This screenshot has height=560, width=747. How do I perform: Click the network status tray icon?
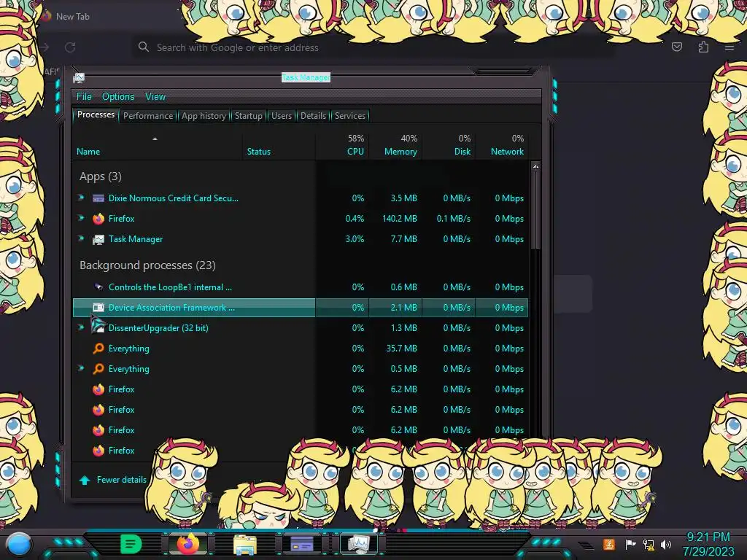click(649, 544)
